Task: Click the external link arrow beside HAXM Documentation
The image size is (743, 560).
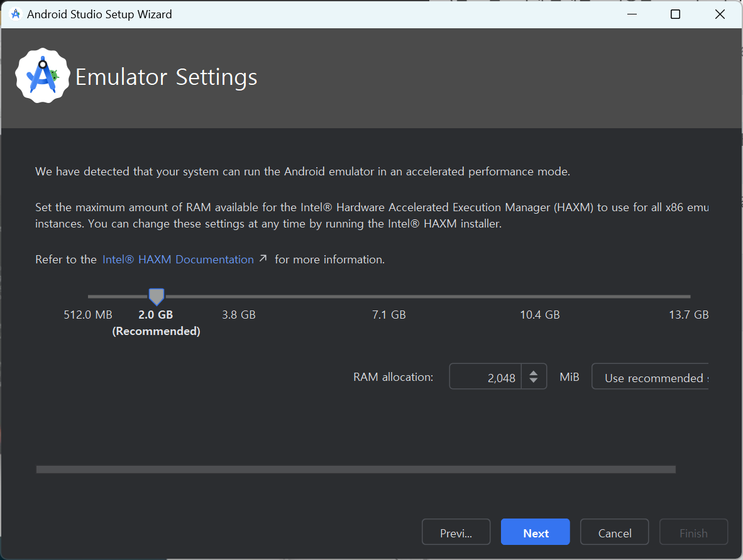Action: 263,258
